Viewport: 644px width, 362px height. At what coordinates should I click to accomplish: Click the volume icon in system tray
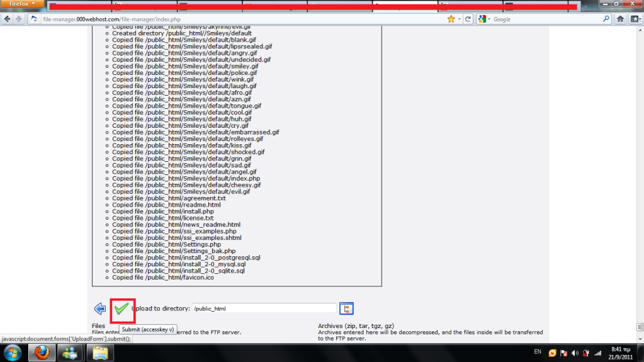575,353
